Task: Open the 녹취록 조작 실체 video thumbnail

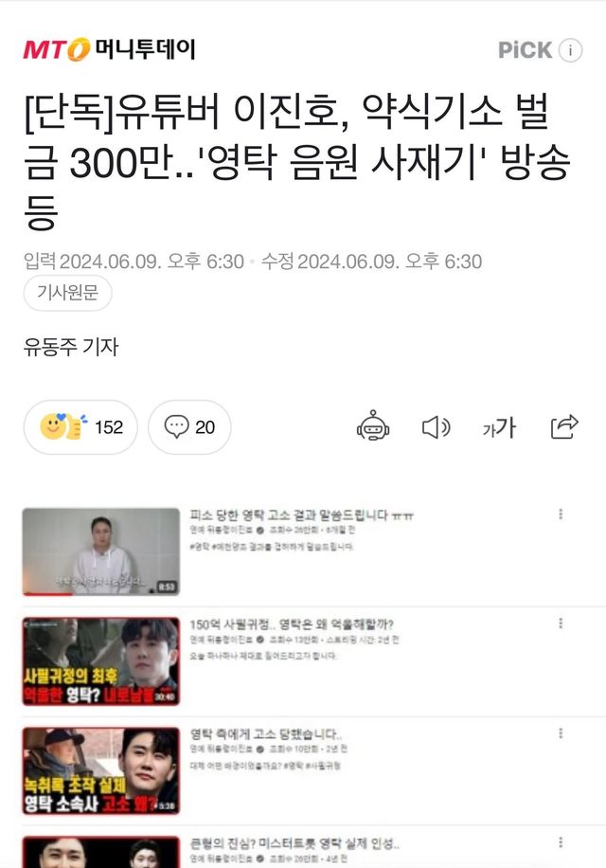Action: pos(101,770)
